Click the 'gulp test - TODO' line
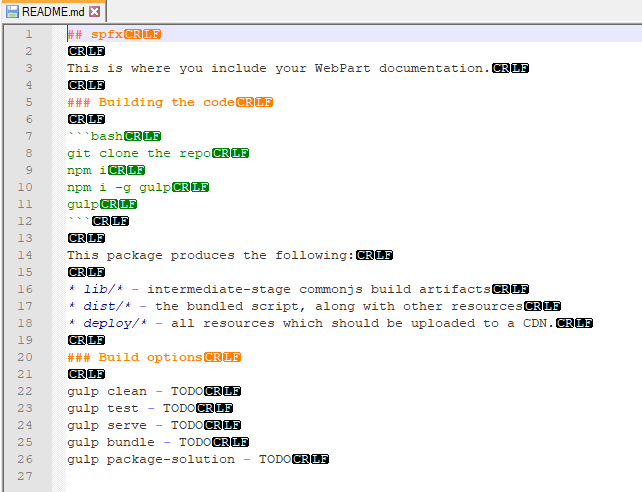This screenshot has width=642, height=492. pyautogui.click(x=131, y=408)
